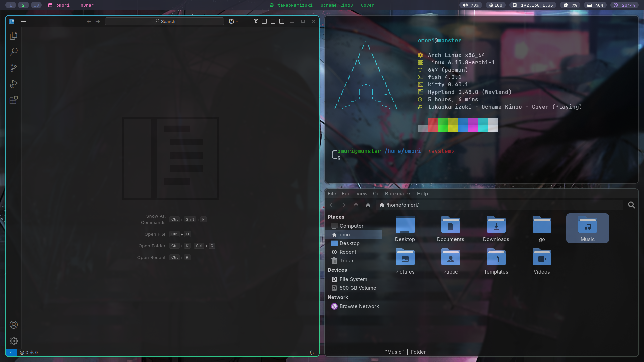Click the /home/omori/ path bar field
The height and width of the screenshot is (362, 644).
point(500,205)
